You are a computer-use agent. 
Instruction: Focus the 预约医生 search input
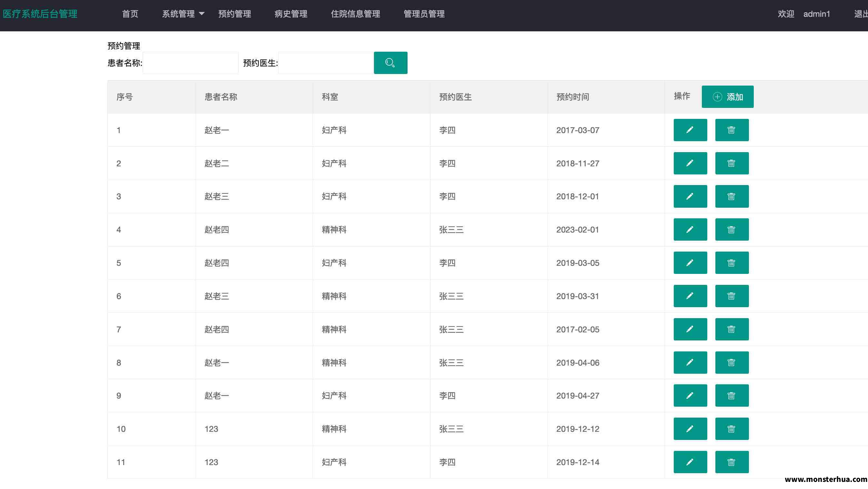click(x=326, y=63)
